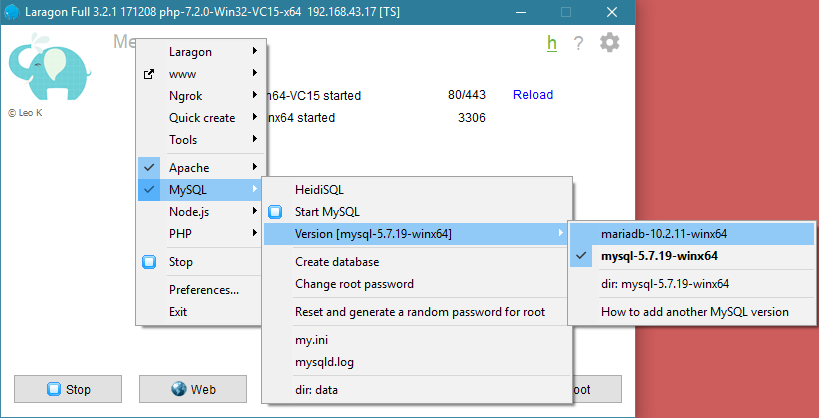This screenshot has width=819, height=418.
Task: Click the 80/443 port text
Action: (x=467, y=95)
